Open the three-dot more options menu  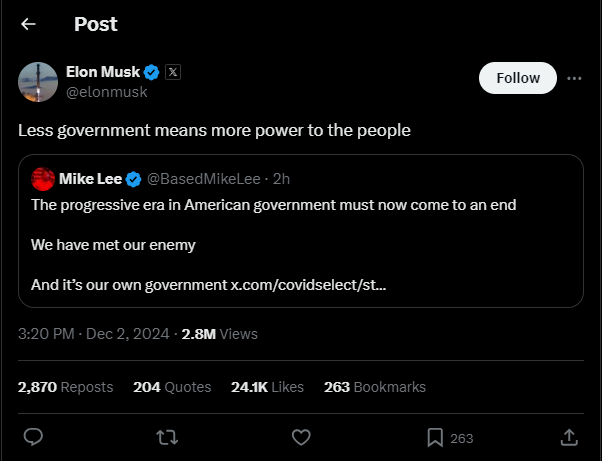tap(574, 78)
